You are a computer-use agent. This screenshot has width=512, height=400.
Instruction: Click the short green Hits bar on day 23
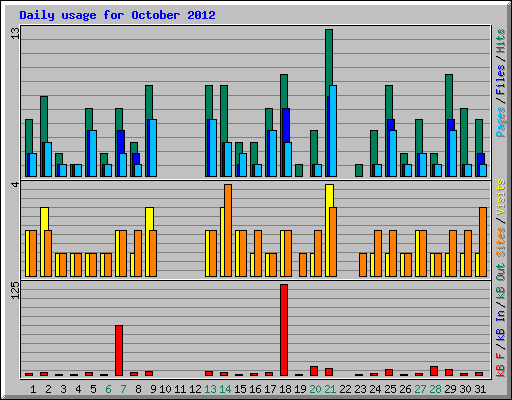(359, 170)
